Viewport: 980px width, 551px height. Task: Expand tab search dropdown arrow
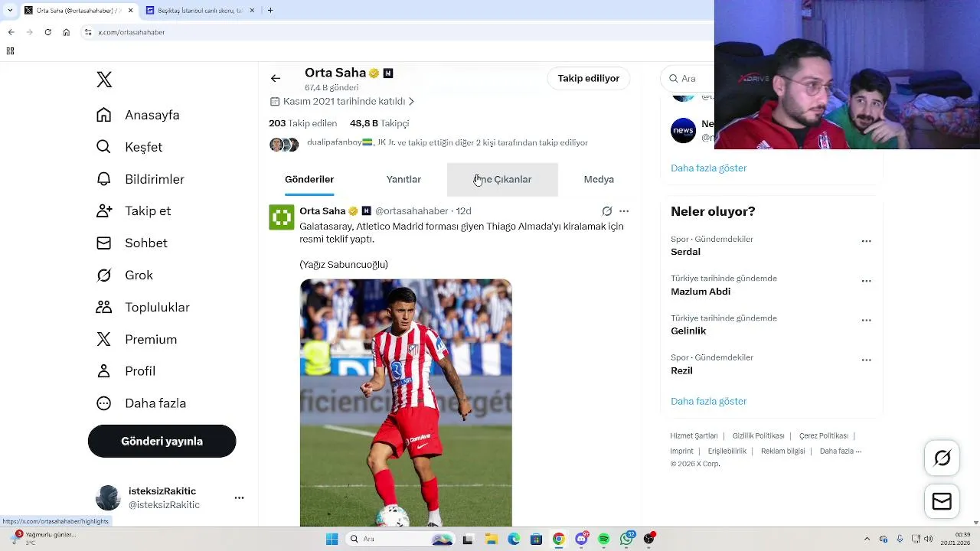click(10, 10)
